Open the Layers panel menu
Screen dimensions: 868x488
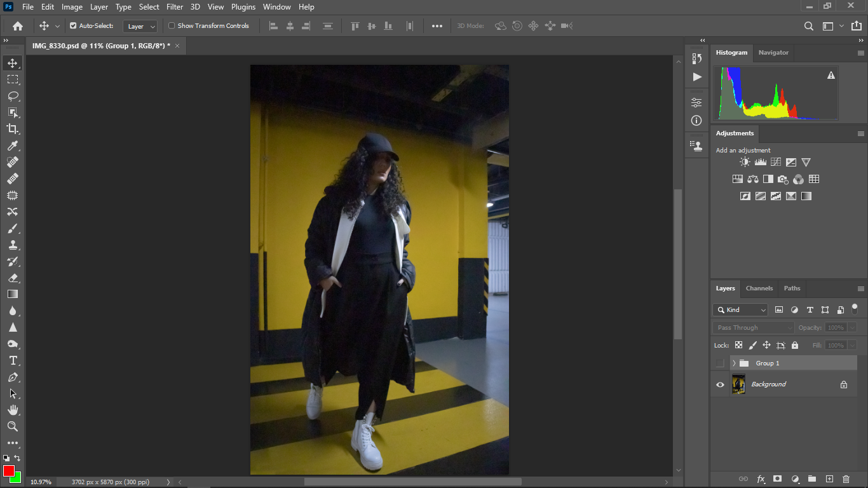click(x=861, y=288)
